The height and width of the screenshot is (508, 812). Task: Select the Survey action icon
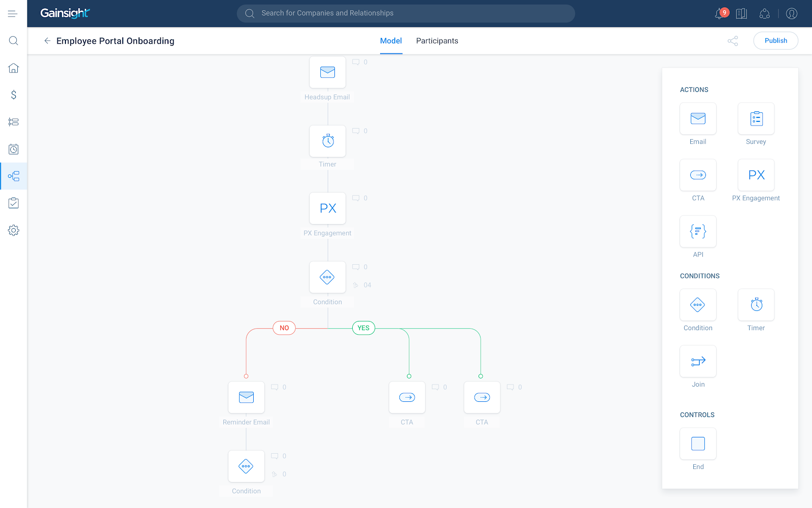tap(756, 119)
